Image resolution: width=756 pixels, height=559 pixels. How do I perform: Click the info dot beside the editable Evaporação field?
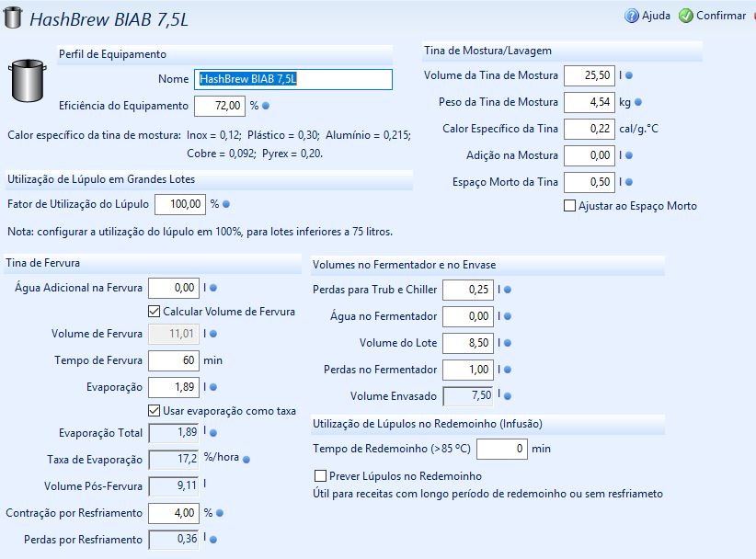pyautogui.click(x=213, y=387)
